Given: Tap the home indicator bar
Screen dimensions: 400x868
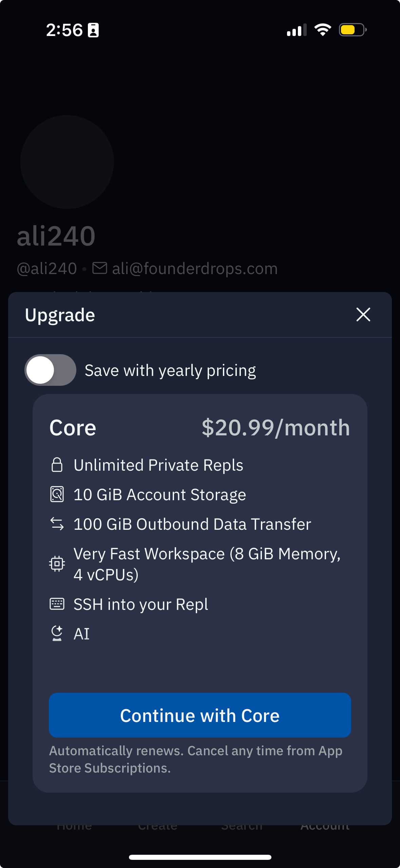Looking at the screenshot, I should pos(200,857).
